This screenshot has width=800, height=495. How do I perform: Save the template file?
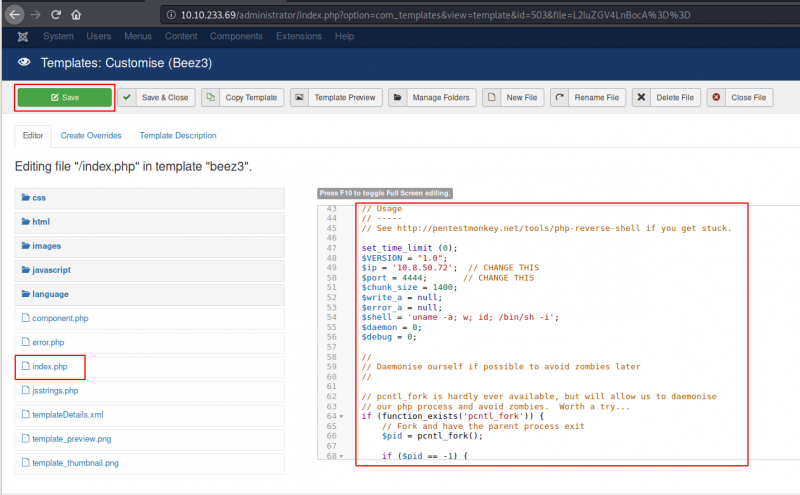pos(64,97)
